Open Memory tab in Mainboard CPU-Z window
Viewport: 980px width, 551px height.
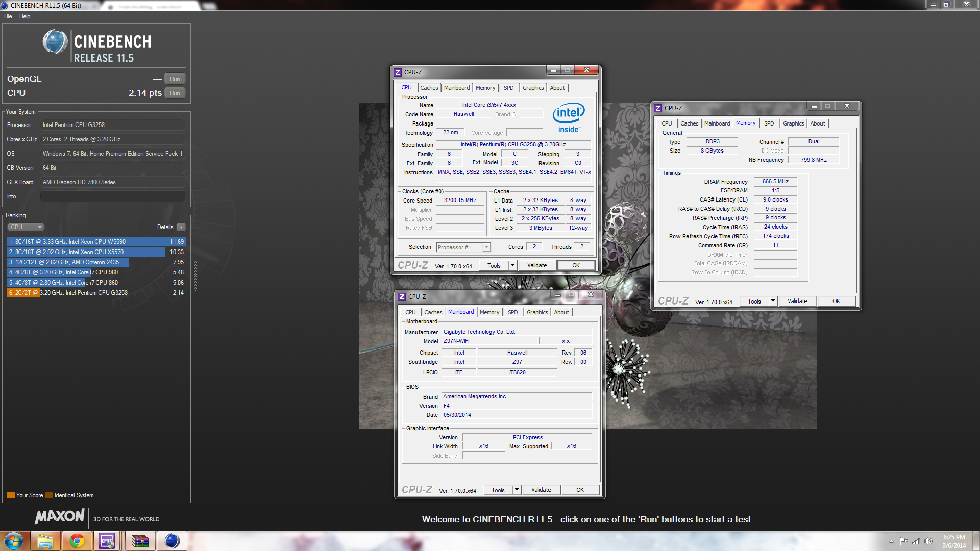tap(489, 312)
